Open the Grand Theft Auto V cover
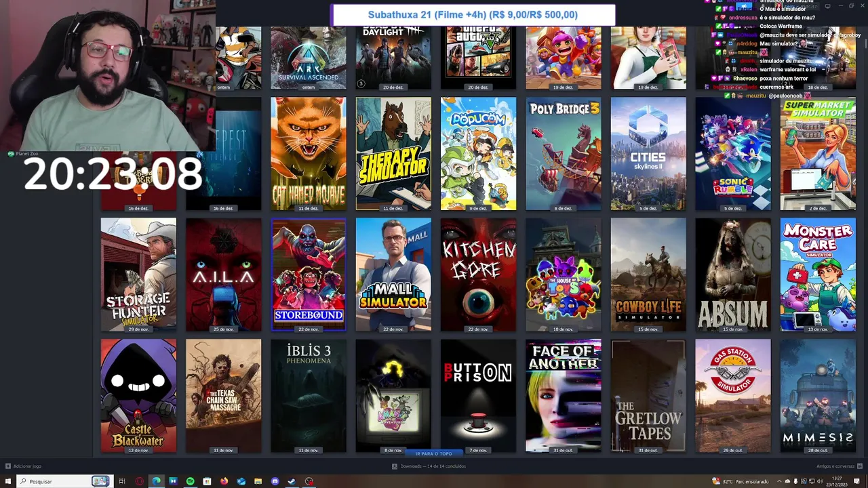868x488 pixels. pos(478,58)
